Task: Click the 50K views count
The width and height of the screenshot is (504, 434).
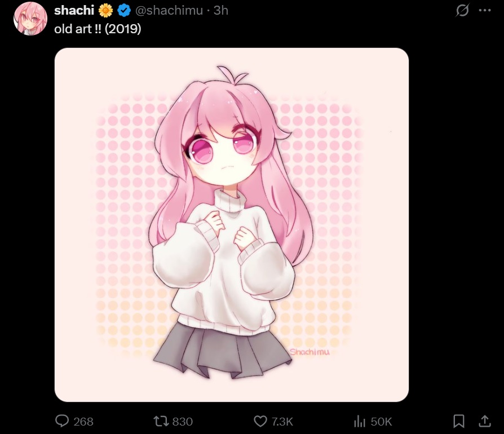Action: [381, 422]
